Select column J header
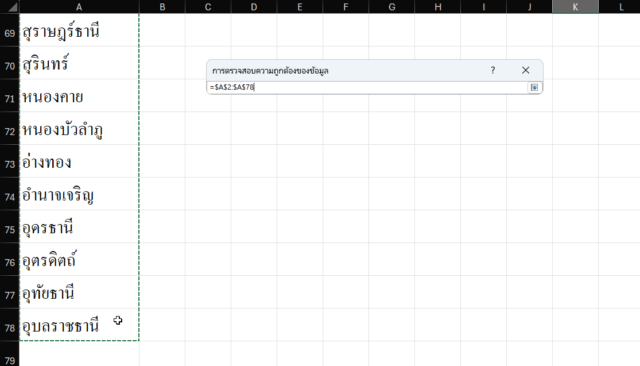 pos(529,7)
